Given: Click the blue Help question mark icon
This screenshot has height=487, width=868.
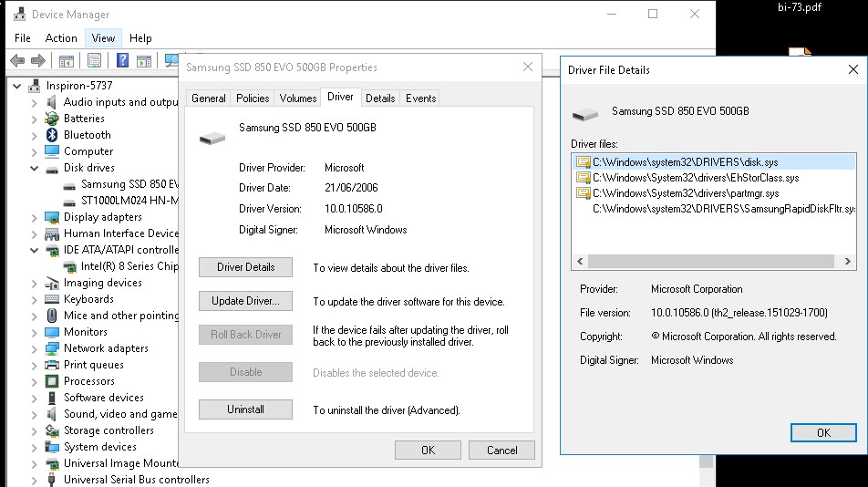Looking at the screenshot, I should click(122, 60).
